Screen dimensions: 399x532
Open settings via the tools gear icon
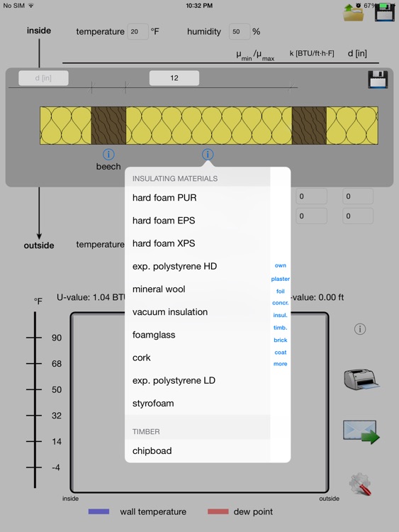[360, 484]
